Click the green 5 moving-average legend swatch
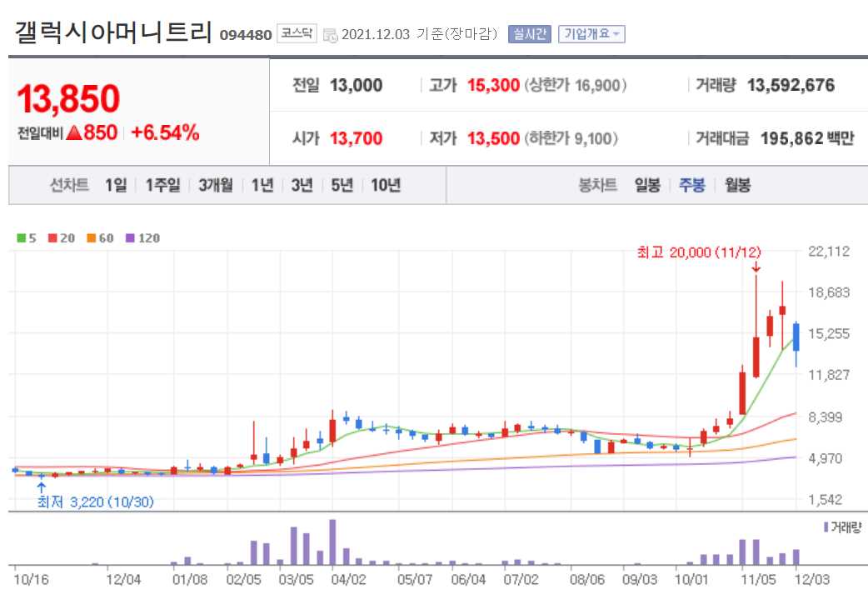The image size is (868, 594). click(x=22, y=238)
